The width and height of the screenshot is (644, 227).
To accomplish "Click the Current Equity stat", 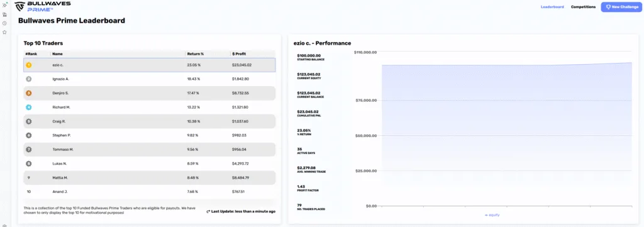I will pyautogui.click(x=309, y=76).
